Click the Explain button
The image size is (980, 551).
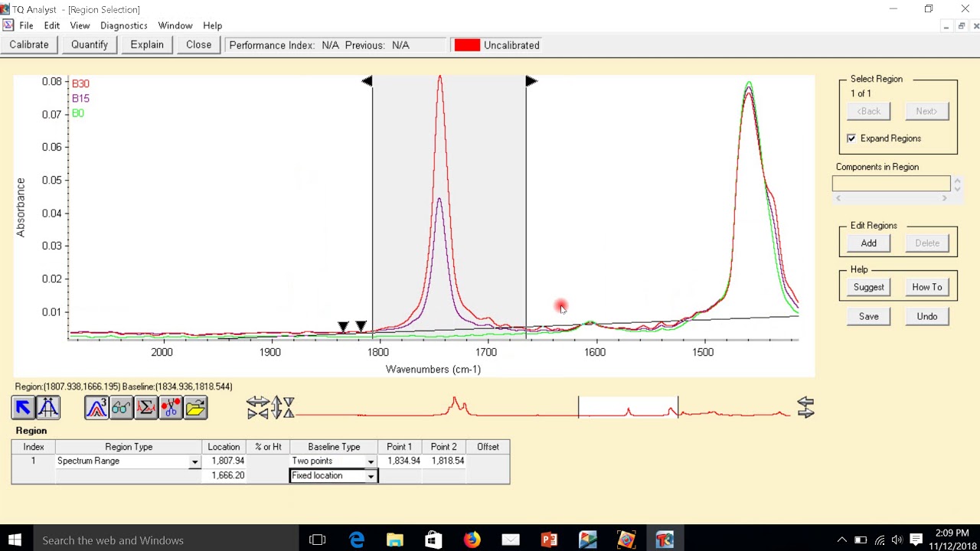click(147, 45)
